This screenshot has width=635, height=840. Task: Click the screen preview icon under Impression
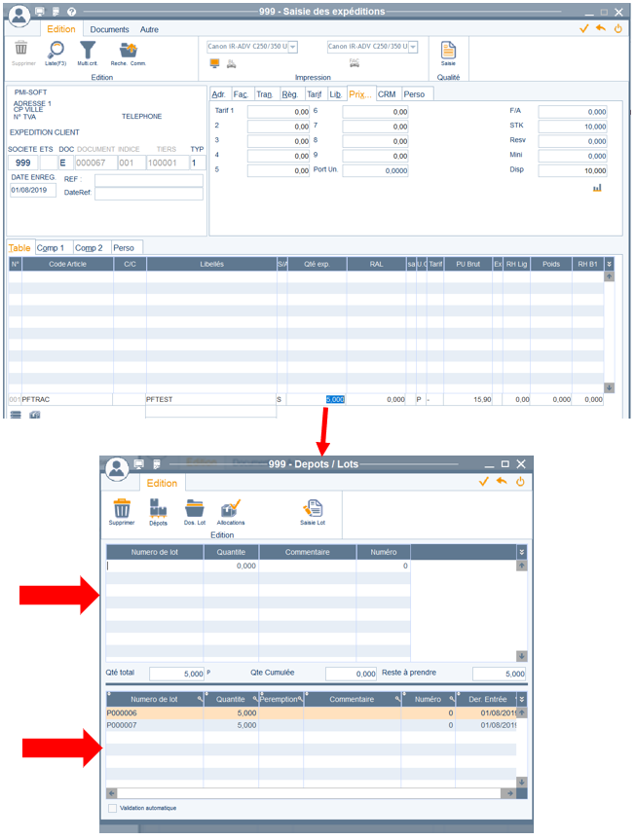click(215, 63)
